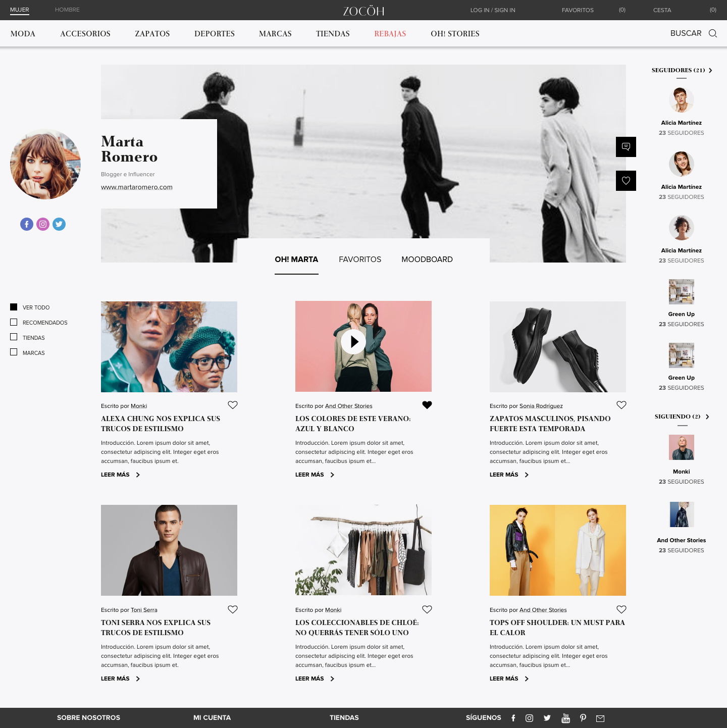Switch to the Moodboard tab

click(427, 259)
